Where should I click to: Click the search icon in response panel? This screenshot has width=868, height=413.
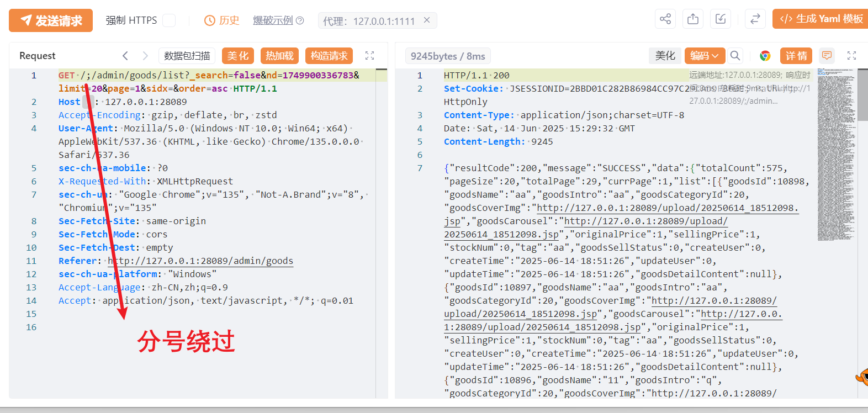point(735,56)
